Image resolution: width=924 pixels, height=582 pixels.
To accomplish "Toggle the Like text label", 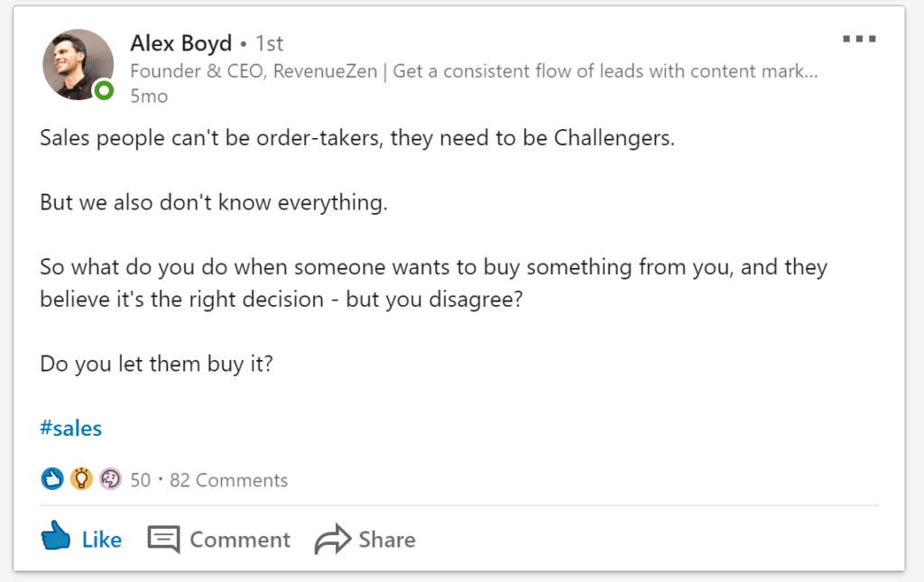I will (101, 540).
